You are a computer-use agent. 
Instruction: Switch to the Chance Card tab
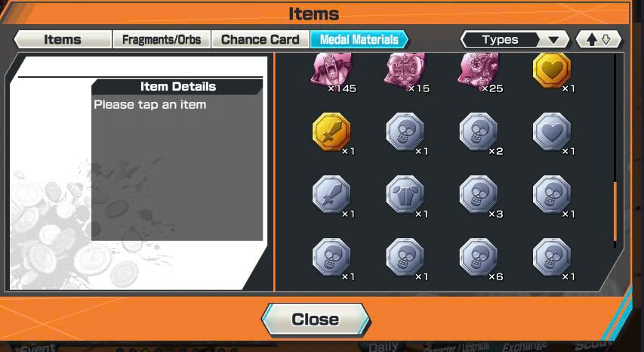tap(260, 40)
